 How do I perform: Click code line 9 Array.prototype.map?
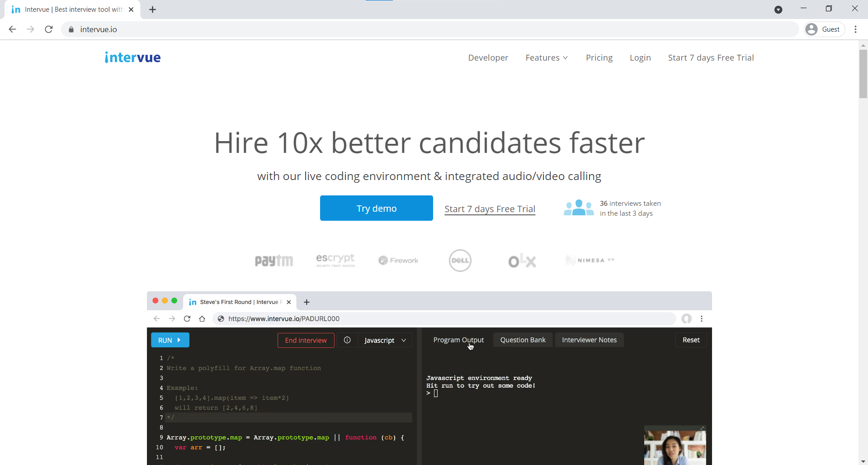click(x=285, y=437)
